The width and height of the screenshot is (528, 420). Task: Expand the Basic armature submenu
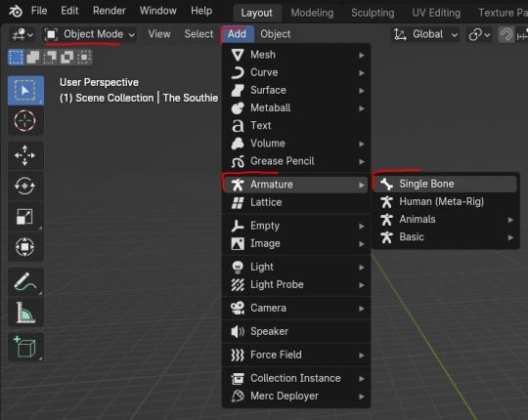[445, 237]
